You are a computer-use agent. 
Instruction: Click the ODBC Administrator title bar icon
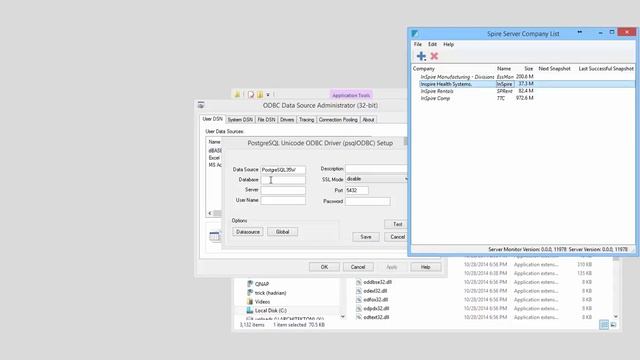(x=201, y=105)
